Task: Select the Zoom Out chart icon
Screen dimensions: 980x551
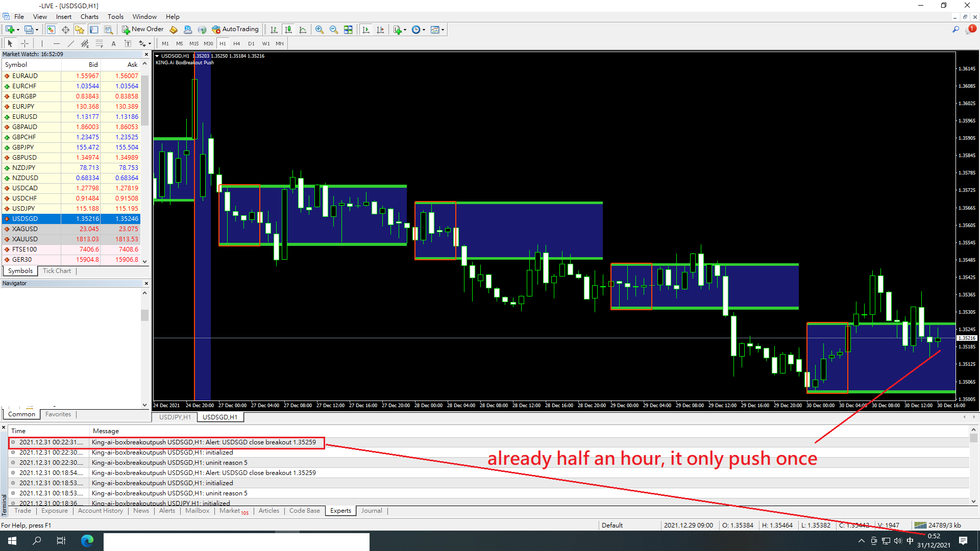Action: pyautogui.click(x=334, y=30)
